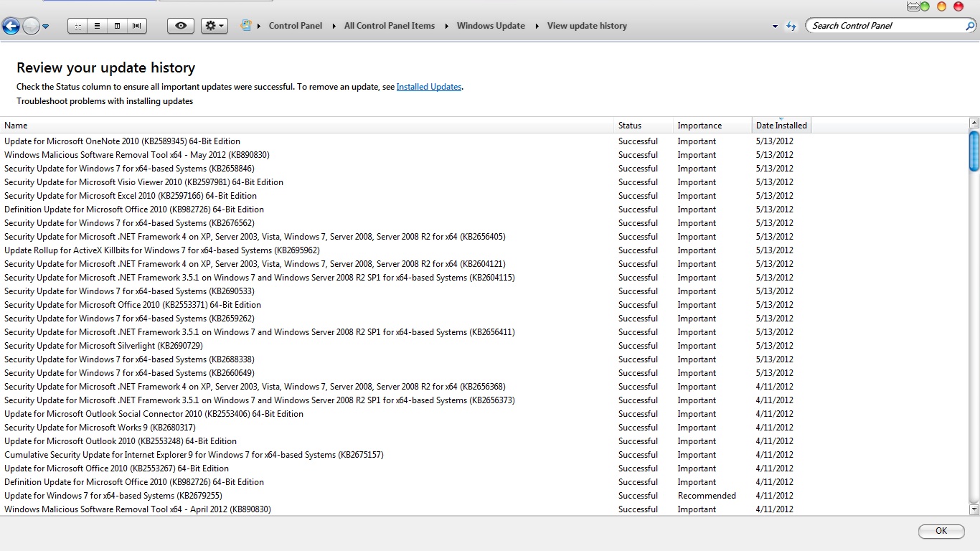Image resolution: width=980 pixels, height=551 pixels.
Task: Go to Control Panel breadcrumb
Action: click(x=296, y=26)
